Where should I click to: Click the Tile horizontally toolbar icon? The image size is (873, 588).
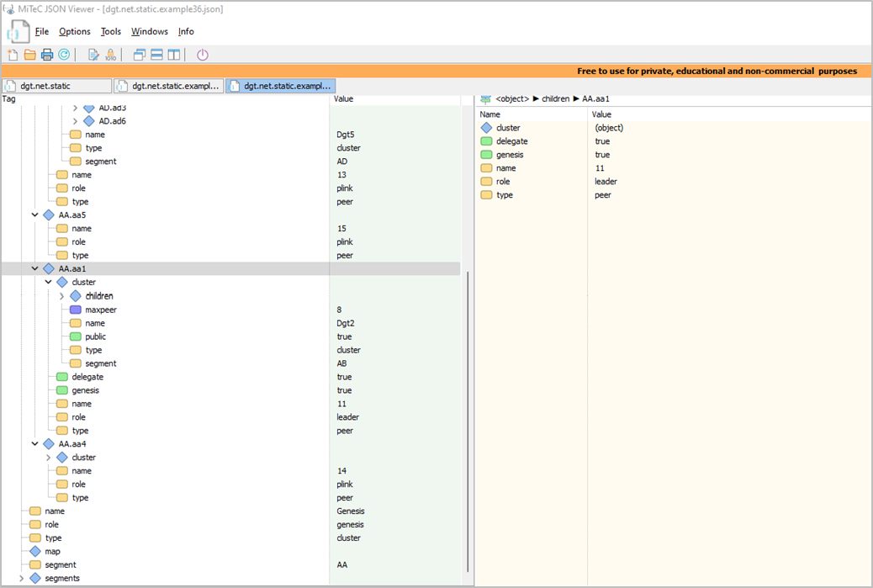pos(157,55)
